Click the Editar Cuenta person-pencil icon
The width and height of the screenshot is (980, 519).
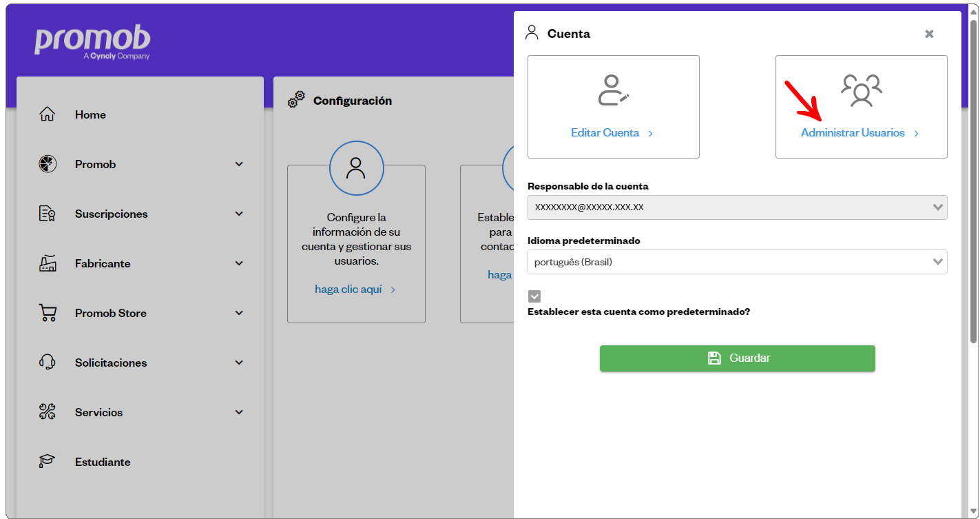pos(614,90)
